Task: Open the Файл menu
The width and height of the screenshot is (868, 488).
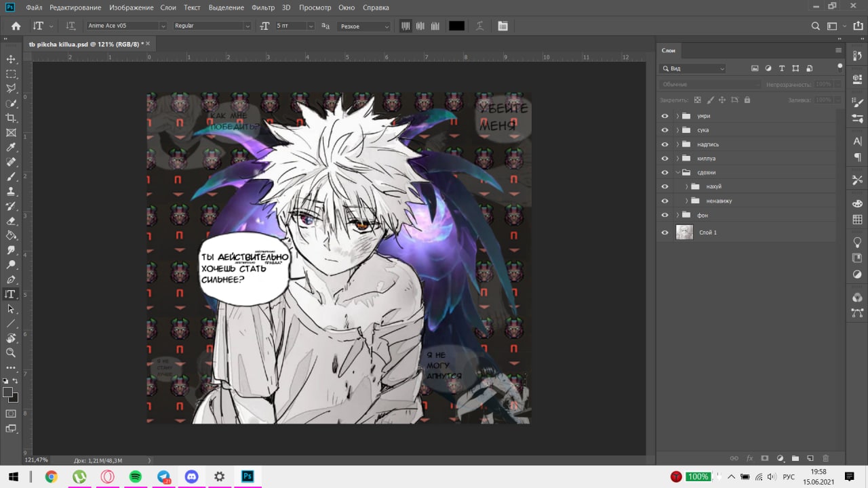Action: coord(35,7)
